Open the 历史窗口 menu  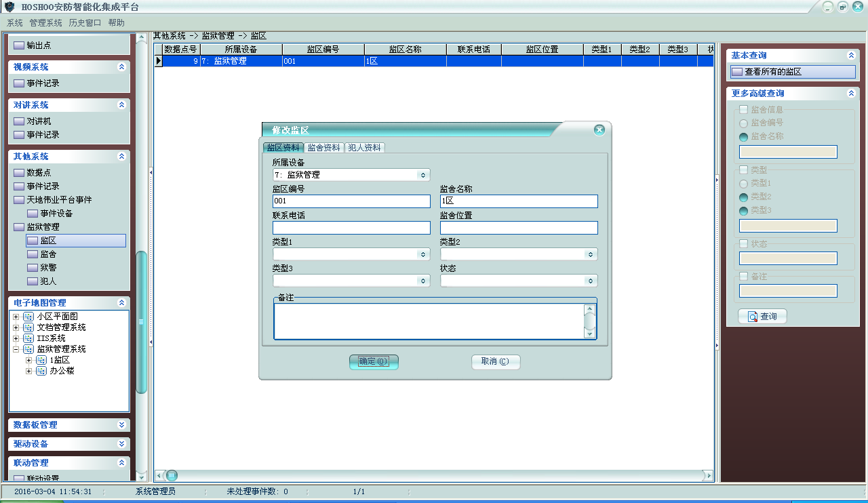coord(85,23)
